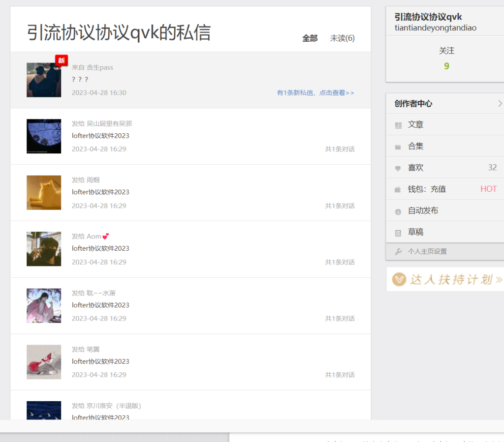Open the orange cat avatar of 雨烟
This screenshot has width=504, height=442.
point(44,193)
